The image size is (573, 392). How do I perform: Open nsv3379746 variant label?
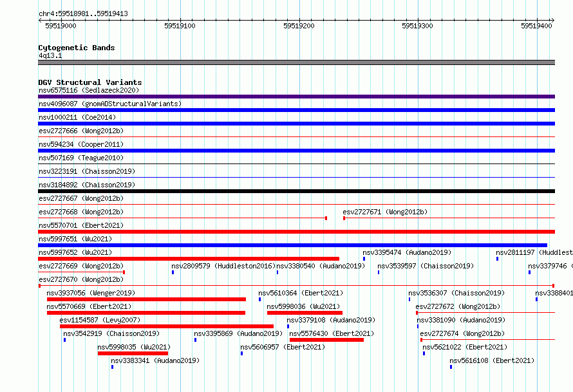(550, 266)
